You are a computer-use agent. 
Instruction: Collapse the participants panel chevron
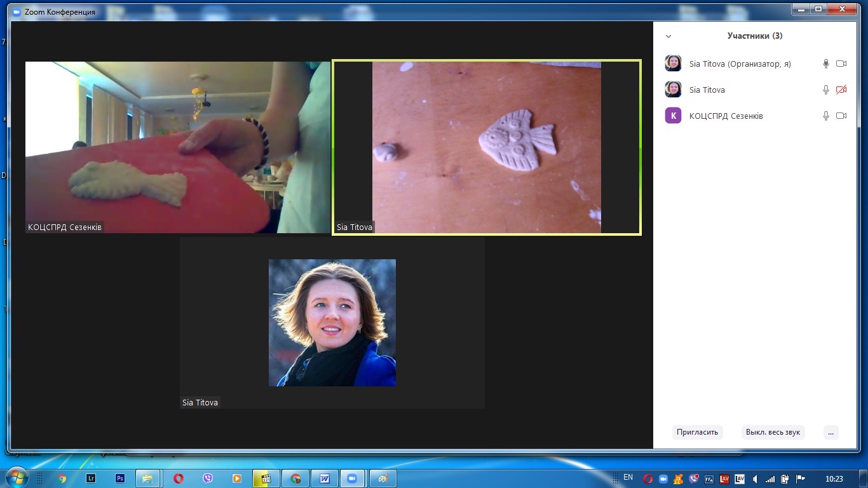pyautogui.click(x=668, y=36)
